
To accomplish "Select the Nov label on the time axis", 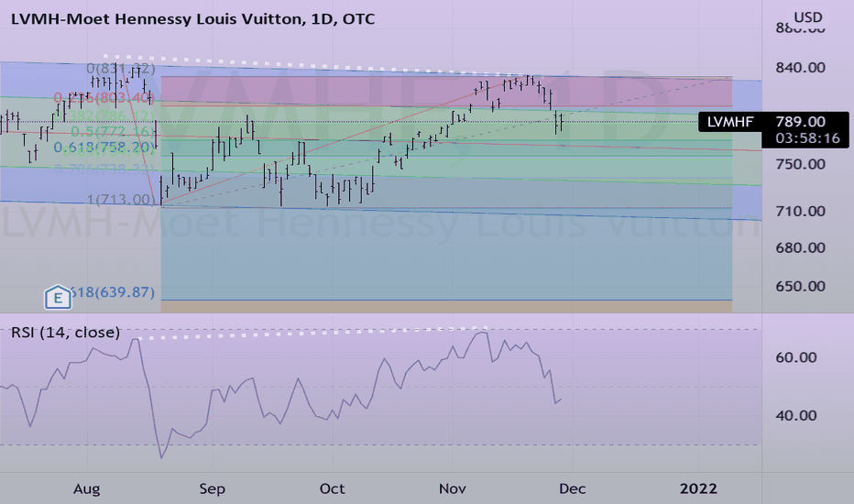I will coord(452,488).
